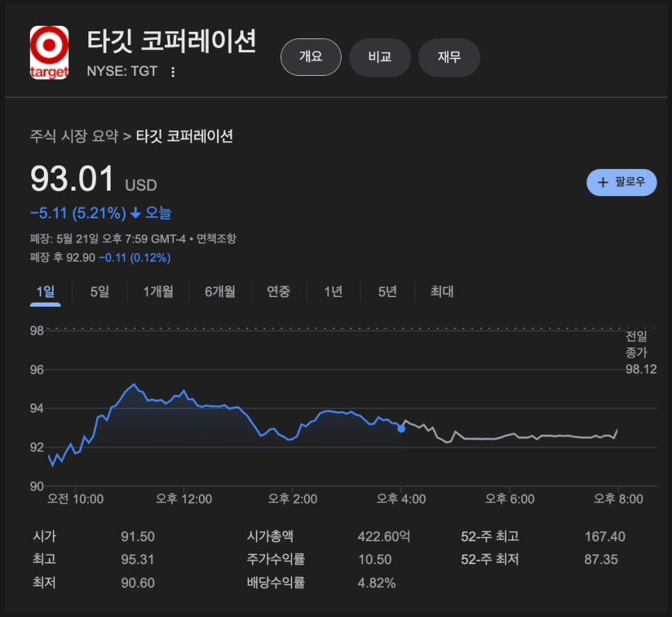
Task: Click the −5.11 (5.21%) daily change text
Action: tap(79, 213)
